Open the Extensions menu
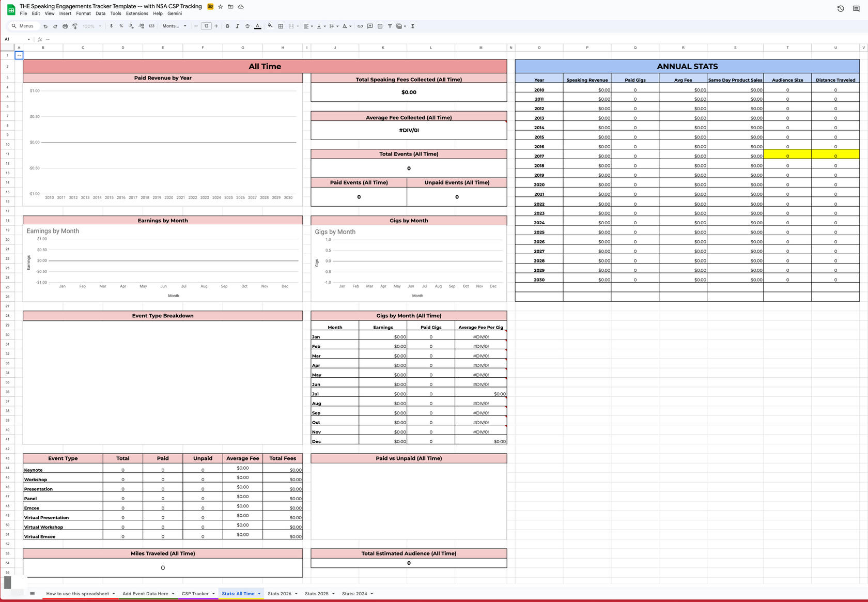The width and height of the screenshot is (868, 602). (137, 13)
